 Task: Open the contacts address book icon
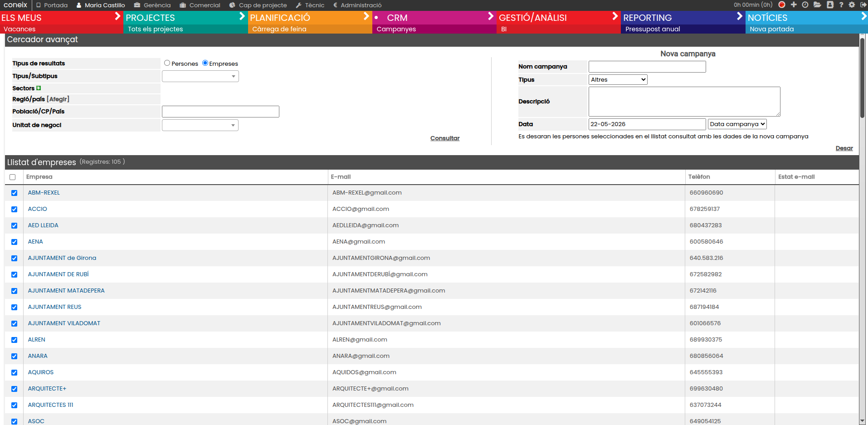(830, 5)
